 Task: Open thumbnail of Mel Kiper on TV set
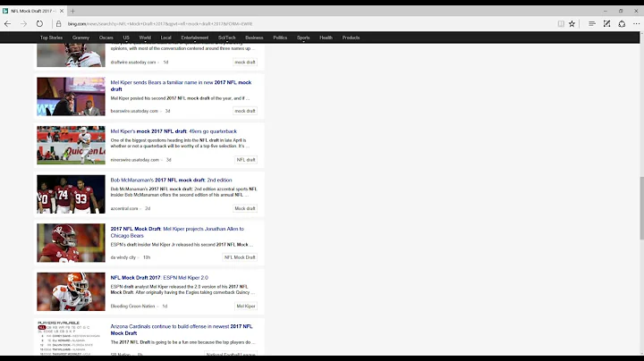tap(71, 97)
